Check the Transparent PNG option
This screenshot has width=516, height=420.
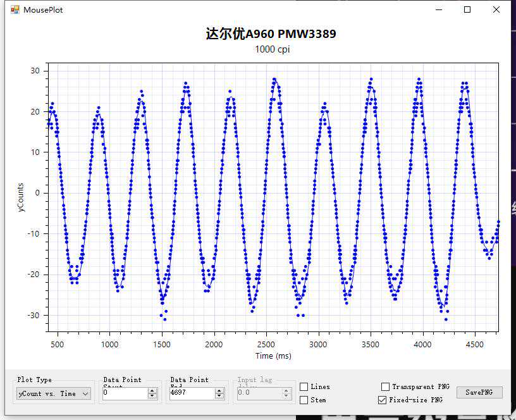tap(386, 386)
